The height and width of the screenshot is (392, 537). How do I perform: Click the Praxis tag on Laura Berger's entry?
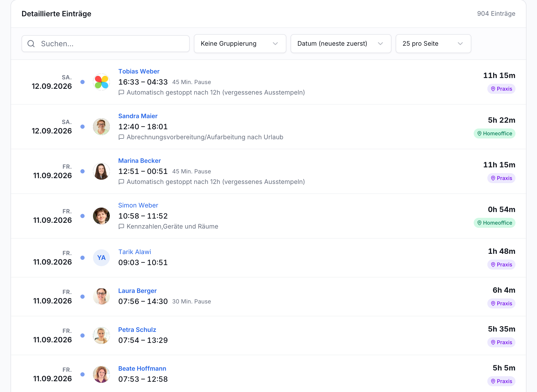501,303
